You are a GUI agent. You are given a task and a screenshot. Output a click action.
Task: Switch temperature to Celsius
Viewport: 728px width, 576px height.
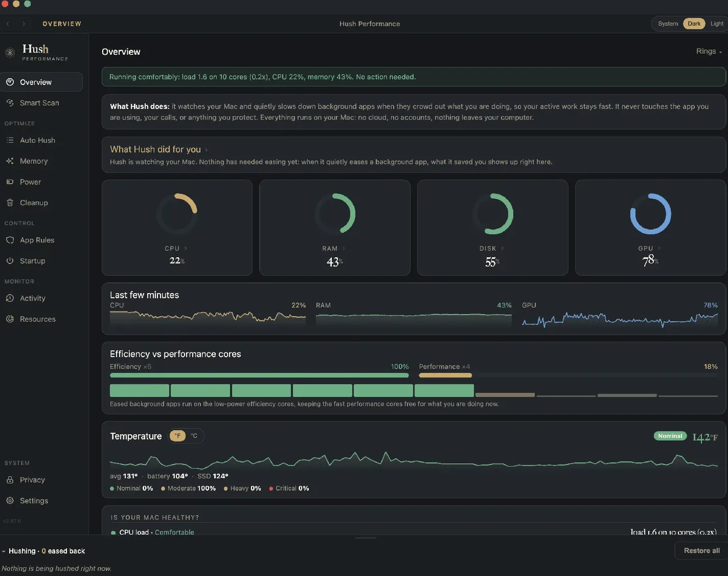click(x=194, y=436)
